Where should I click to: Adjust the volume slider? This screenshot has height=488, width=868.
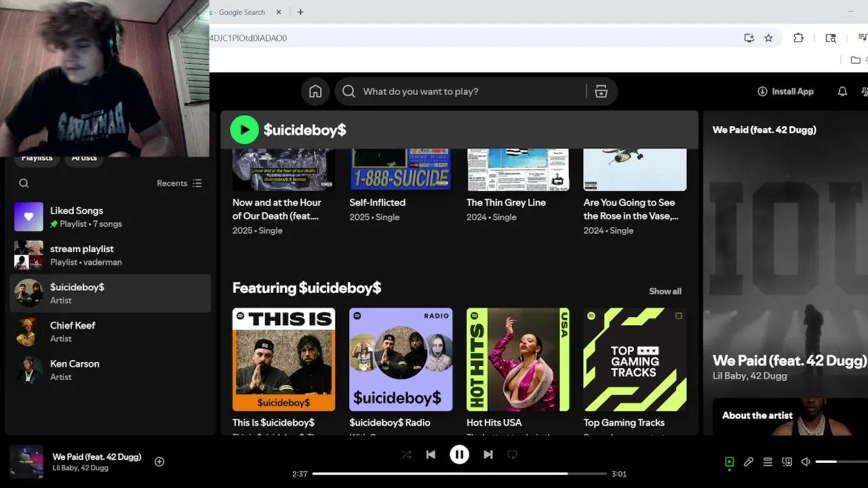(x=842, y=462)
